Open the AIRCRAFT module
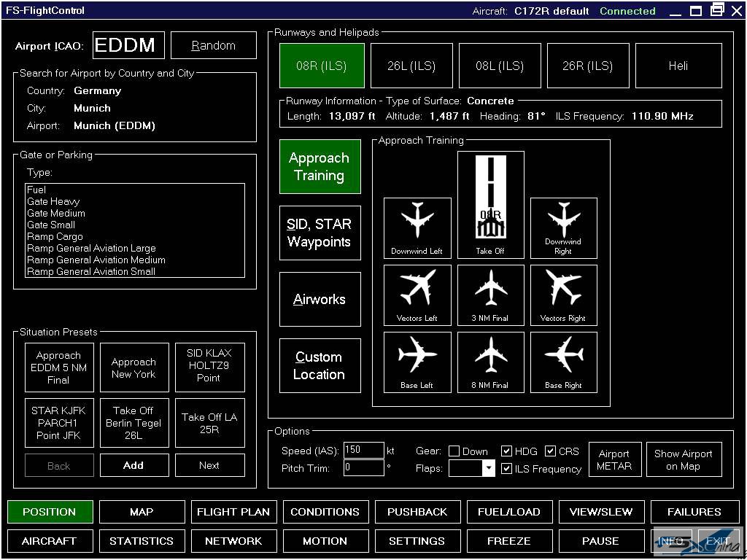 50,541
